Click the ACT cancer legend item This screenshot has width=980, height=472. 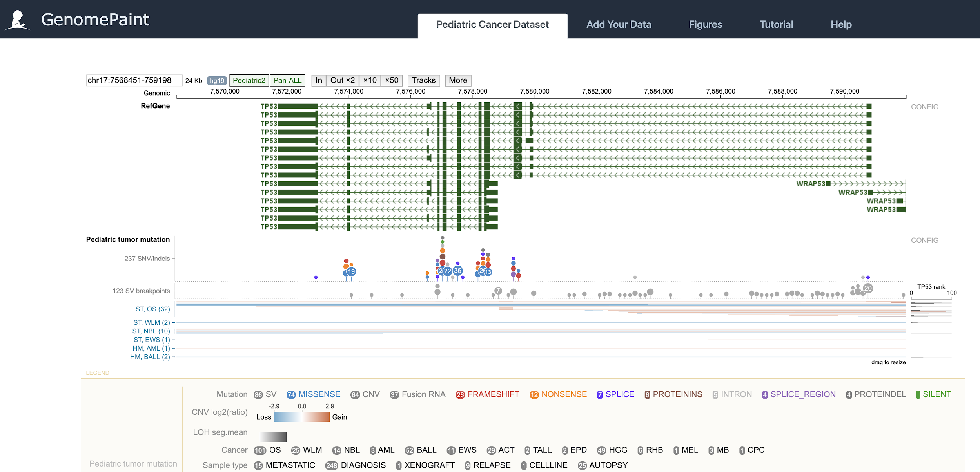click(500, 450)
